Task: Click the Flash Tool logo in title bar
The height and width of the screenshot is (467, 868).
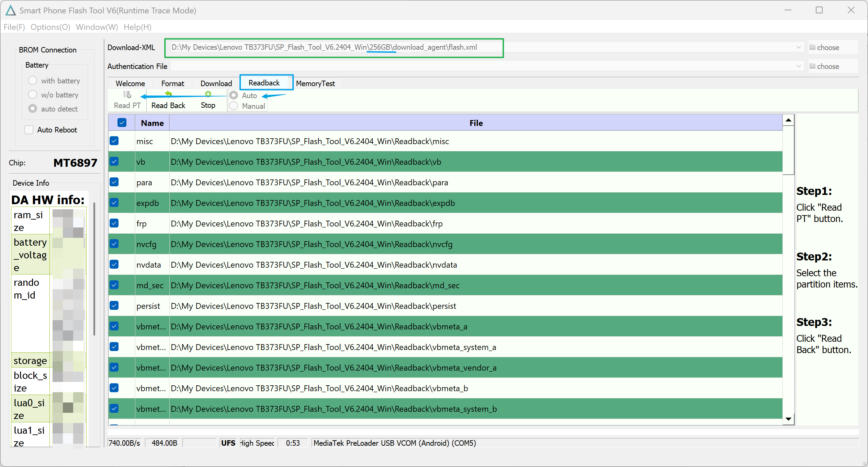Action: (10, 10)
